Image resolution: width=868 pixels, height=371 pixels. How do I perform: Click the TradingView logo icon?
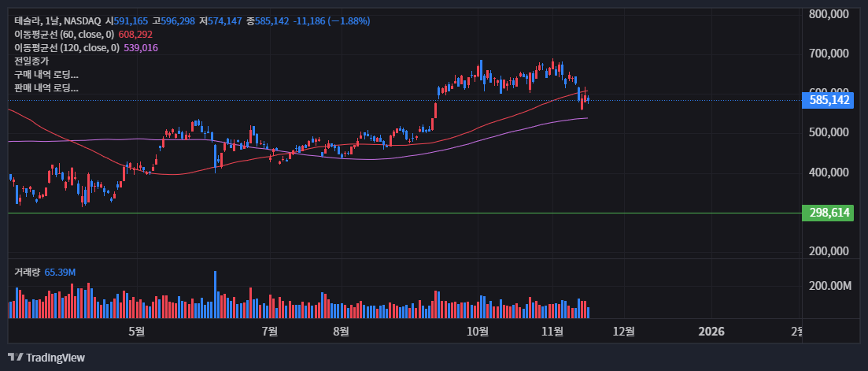15,358
